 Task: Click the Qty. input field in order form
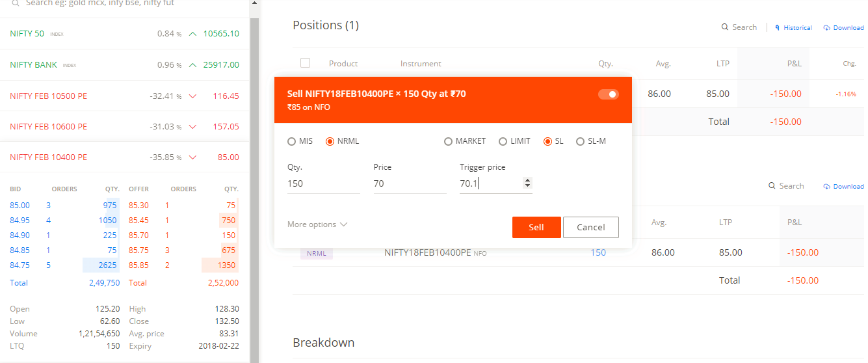[324, 183]
